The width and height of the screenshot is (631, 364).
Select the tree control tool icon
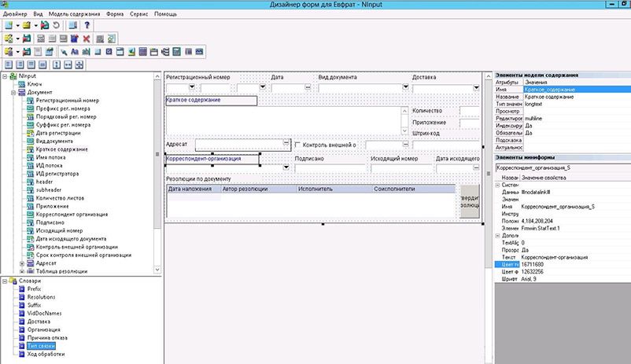coord(165,51)
